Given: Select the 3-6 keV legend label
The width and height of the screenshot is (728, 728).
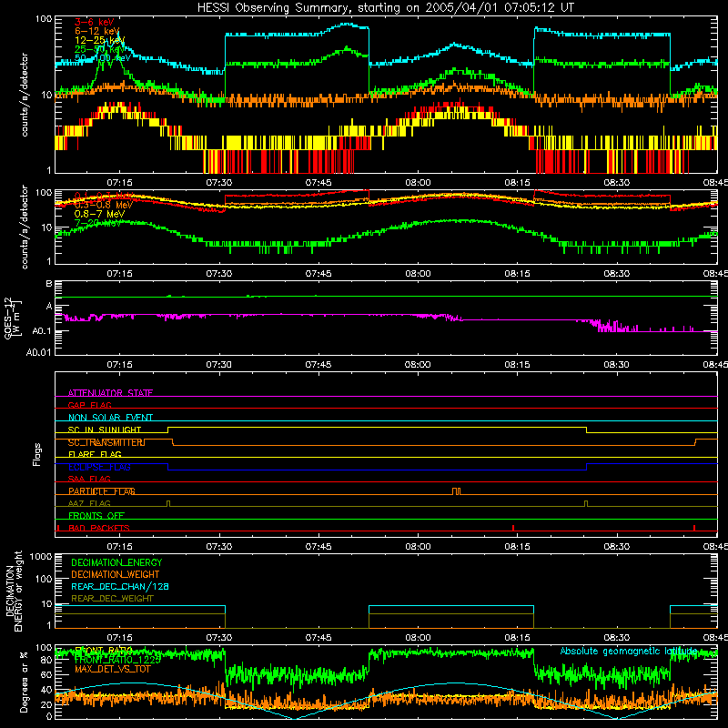Looking at the screenshot, I should click(94, 22).
